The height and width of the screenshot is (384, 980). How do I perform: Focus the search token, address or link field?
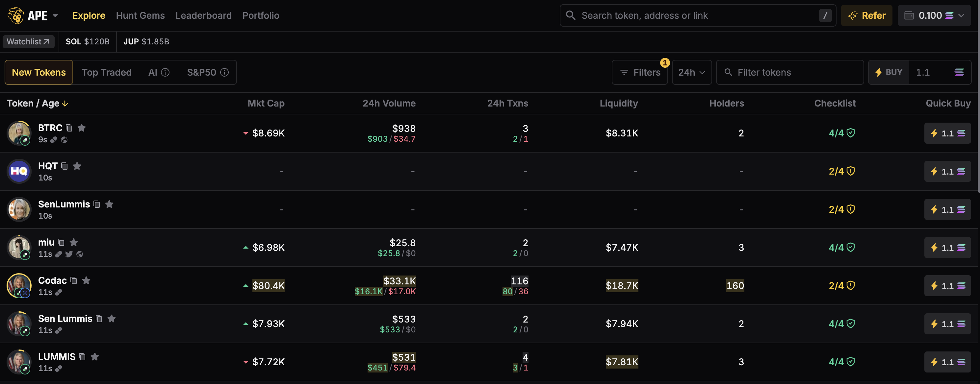(698, 15)
